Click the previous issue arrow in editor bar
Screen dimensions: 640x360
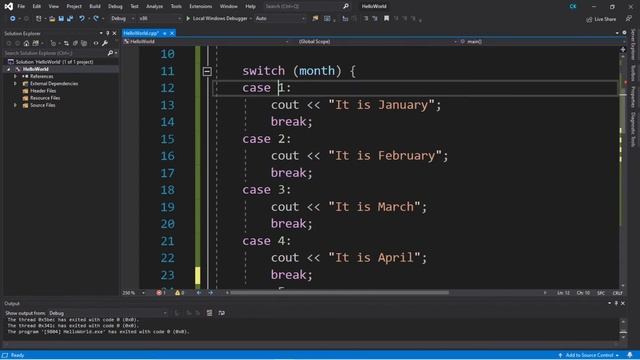(x=199, y=293)
